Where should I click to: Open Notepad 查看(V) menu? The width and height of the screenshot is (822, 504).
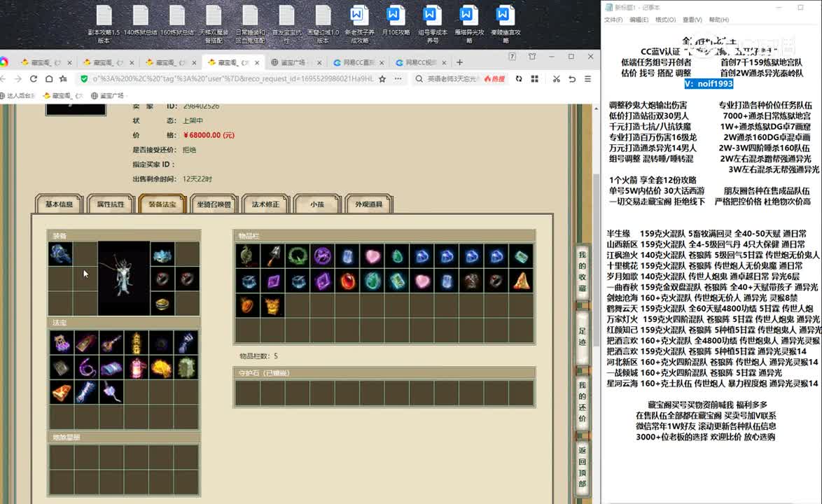(x=692, y=20)
